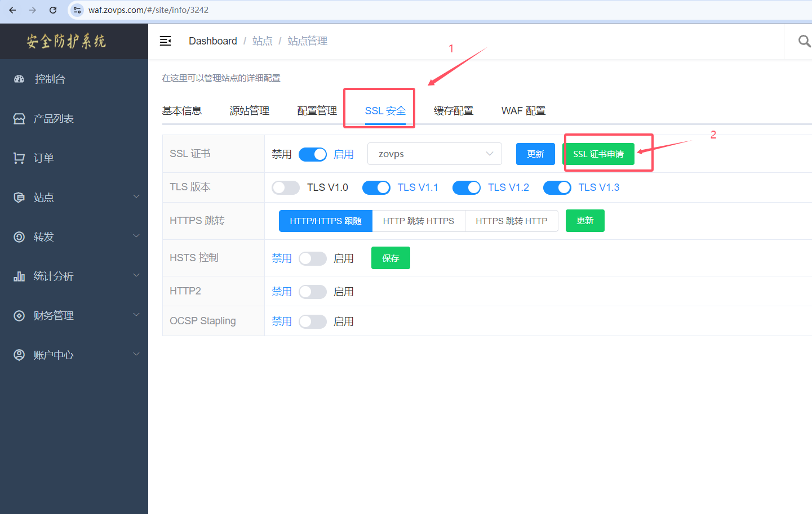This screenshot has width=812, height=514.
Task: Click the 禁用 label in HSTS row
Action: click(282, 258)
